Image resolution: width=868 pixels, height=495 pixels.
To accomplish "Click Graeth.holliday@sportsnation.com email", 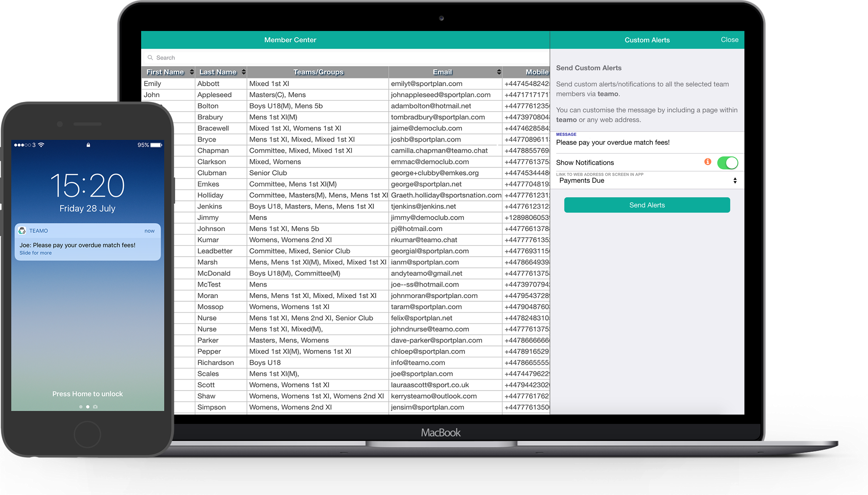I will click(445, 195).
